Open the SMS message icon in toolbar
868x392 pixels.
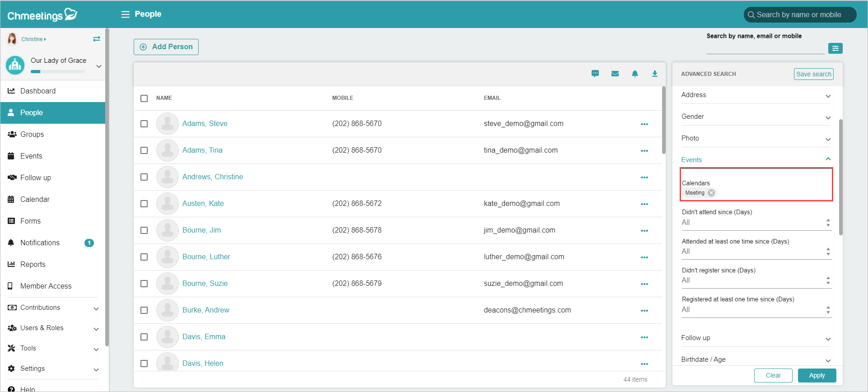click(x=595, y=74)
